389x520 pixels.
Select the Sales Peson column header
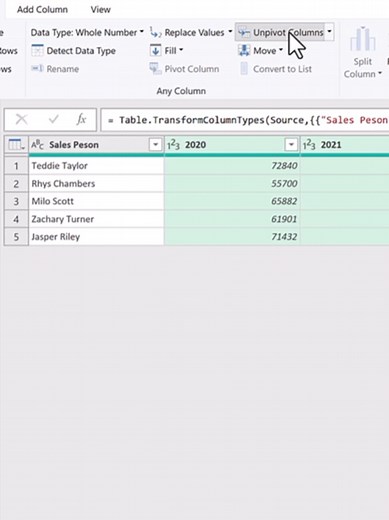97,145
